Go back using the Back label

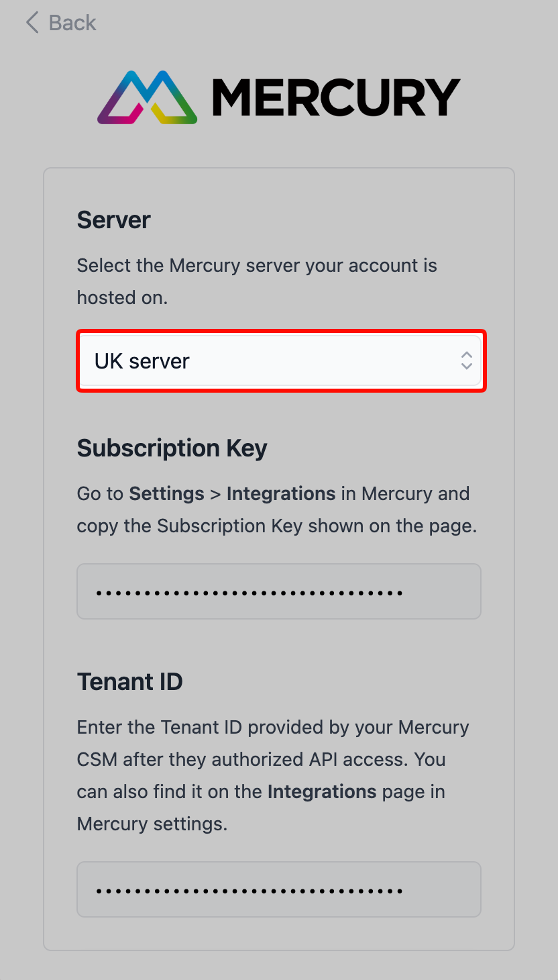72,23
